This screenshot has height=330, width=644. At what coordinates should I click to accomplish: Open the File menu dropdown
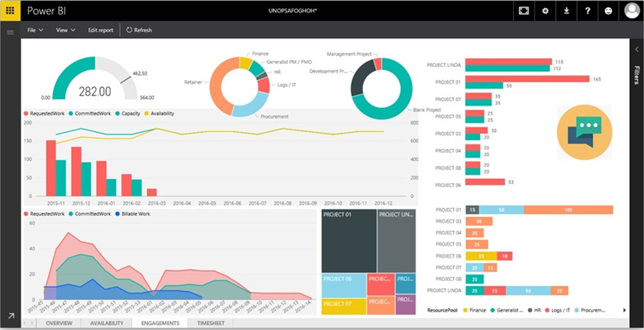34,30
